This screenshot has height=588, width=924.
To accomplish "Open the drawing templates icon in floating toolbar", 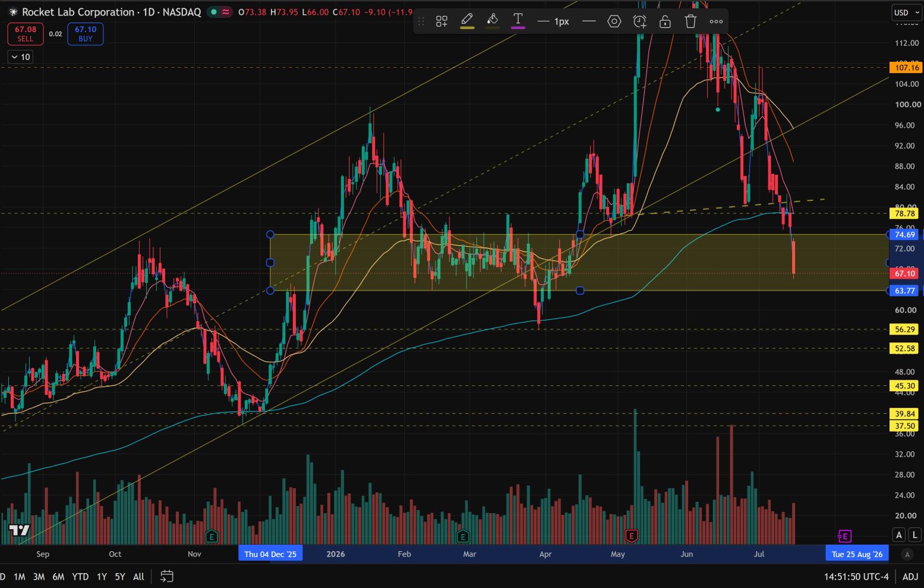I will (441, 21).
